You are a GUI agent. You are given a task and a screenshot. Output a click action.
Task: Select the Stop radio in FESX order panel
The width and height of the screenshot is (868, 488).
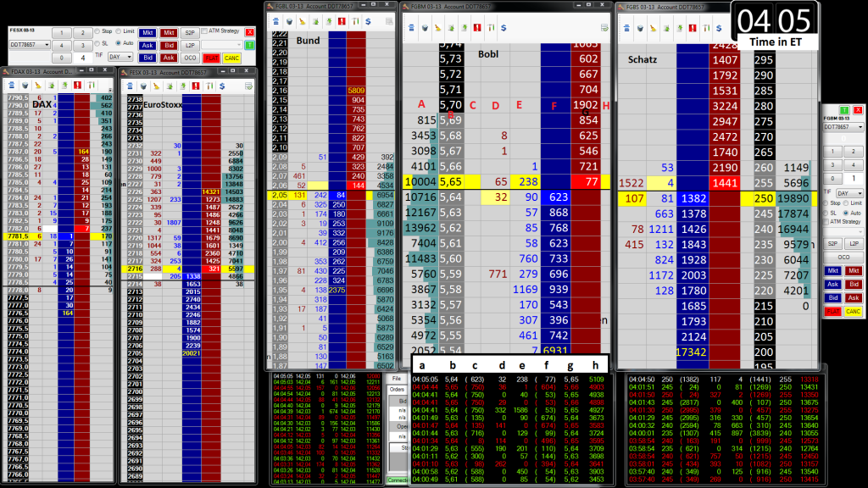[x=97, y=31]
